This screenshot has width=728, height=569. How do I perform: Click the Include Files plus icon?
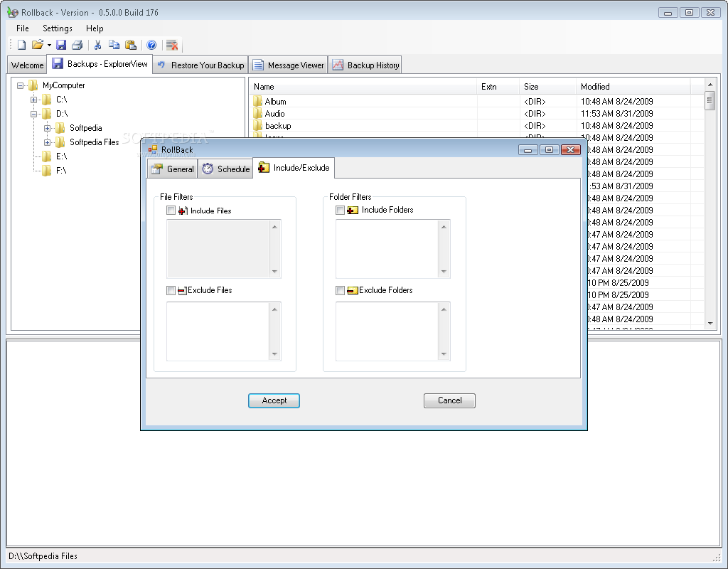[x=183, y=211]
